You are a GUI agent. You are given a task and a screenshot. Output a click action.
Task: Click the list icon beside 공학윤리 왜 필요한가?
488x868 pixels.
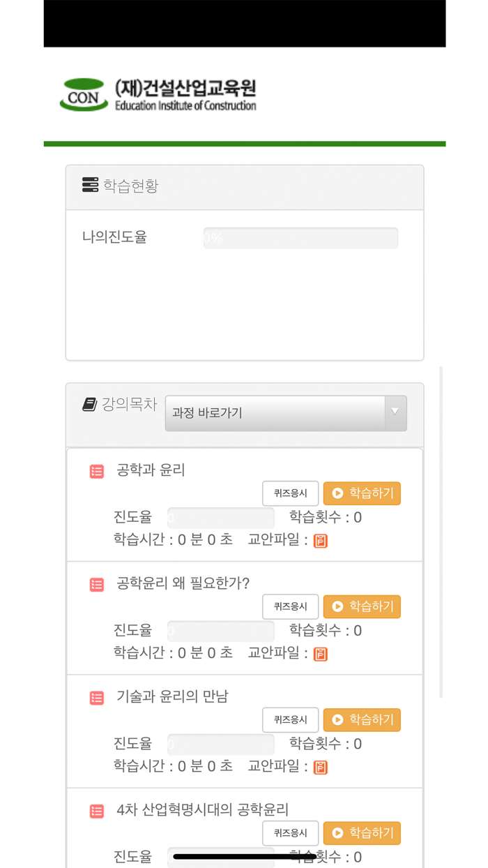97,584
